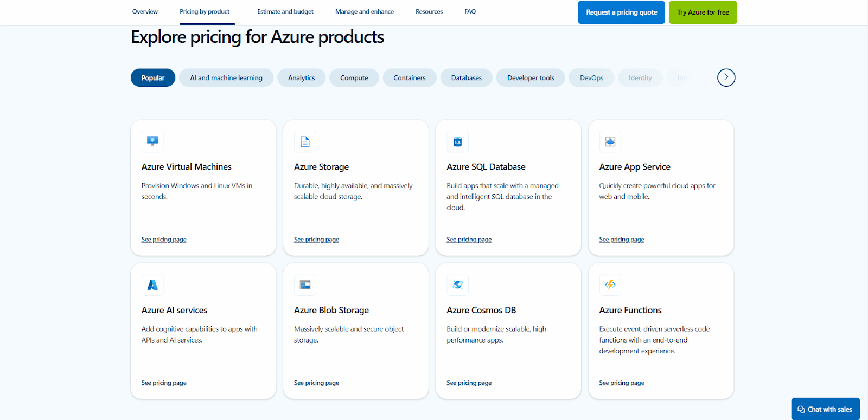Jump to the FAQ section
The height and width of the screenshot is (420, 868).
pos(470,11)
